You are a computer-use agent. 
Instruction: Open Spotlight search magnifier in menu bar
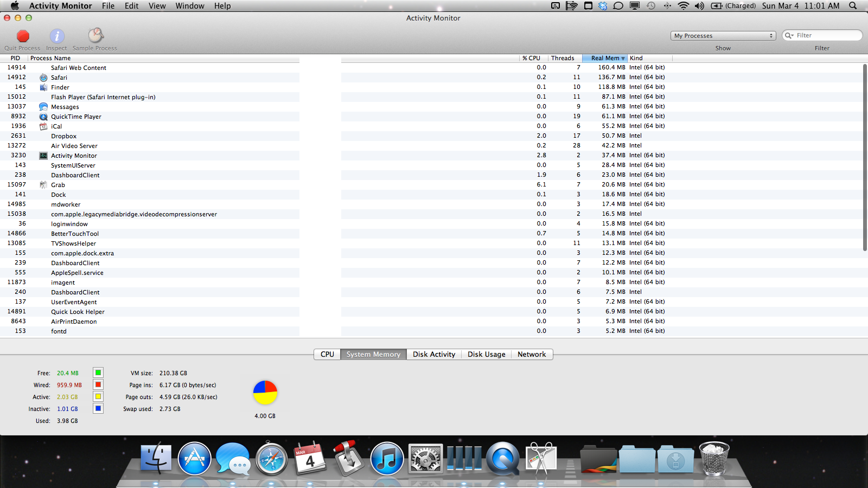point(853,5)
